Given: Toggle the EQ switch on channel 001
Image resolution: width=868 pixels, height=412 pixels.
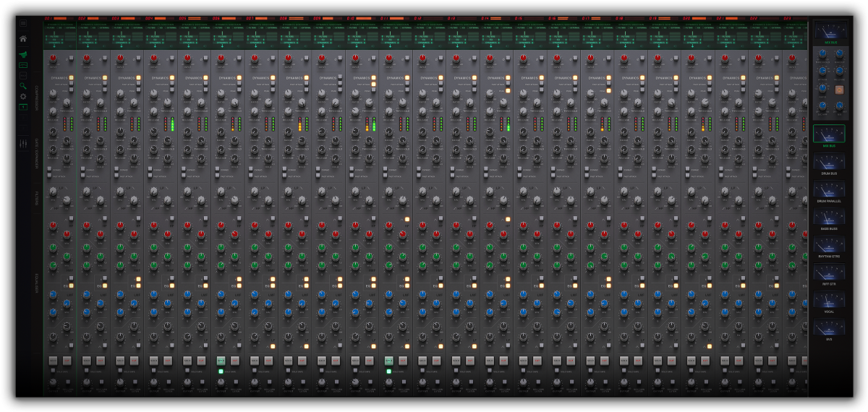Looking at the screenshot, I should click(71, 286).
